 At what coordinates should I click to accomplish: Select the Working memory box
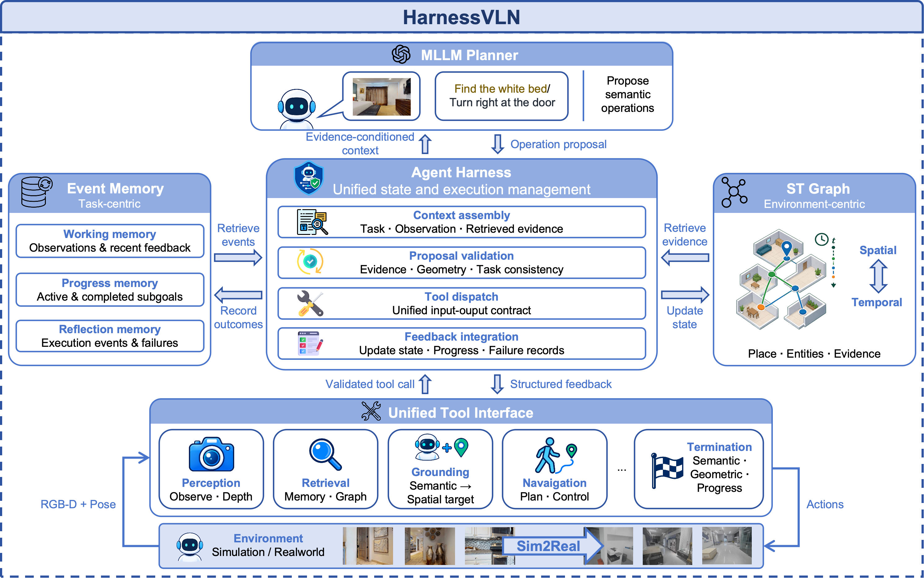click(x=110, y=241)
